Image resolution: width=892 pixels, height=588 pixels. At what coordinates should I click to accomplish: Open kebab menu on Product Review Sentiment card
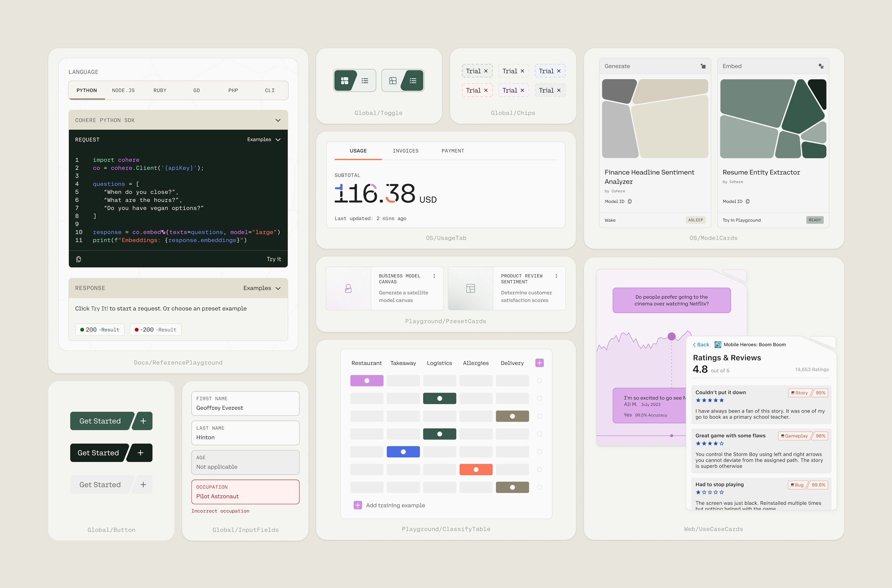click(x=556, y=276)
